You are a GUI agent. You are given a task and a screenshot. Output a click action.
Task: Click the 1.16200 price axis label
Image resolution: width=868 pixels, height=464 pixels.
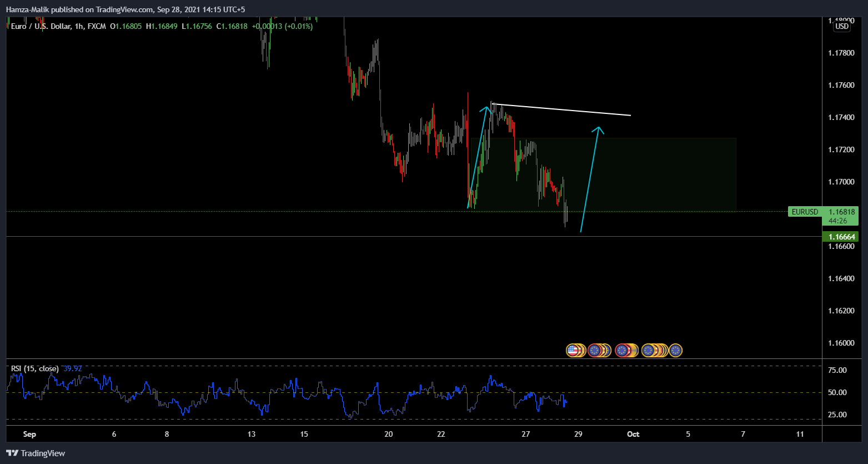tap(841, 311)
